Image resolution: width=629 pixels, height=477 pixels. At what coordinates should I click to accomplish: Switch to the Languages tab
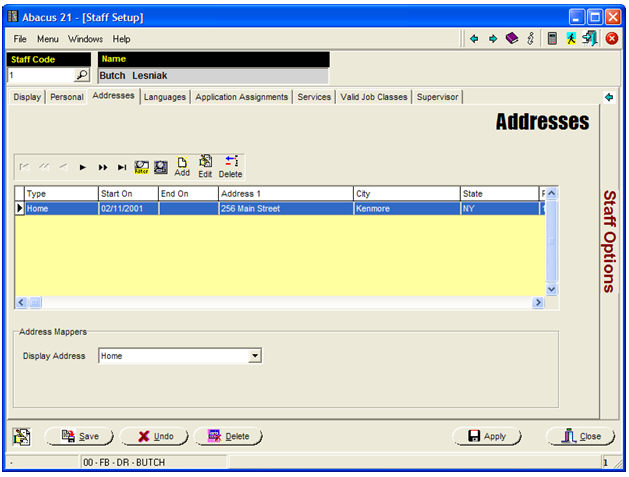[x=164, y=97]
